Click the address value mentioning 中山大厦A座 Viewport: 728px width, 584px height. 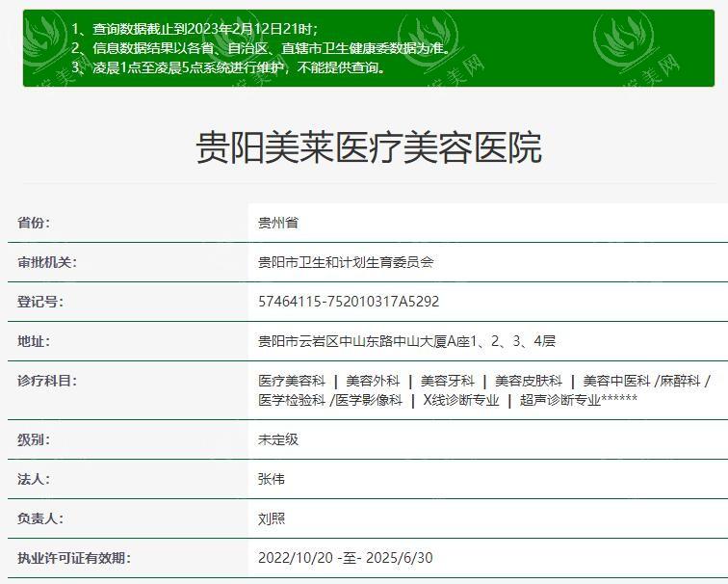[406, 341]
